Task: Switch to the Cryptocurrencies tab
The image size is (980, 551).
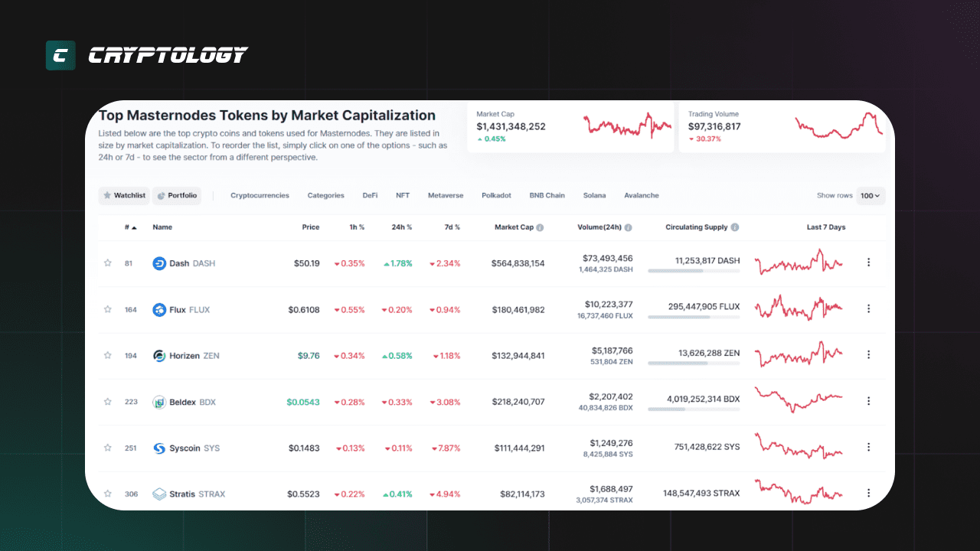Action: coord(260,196)
